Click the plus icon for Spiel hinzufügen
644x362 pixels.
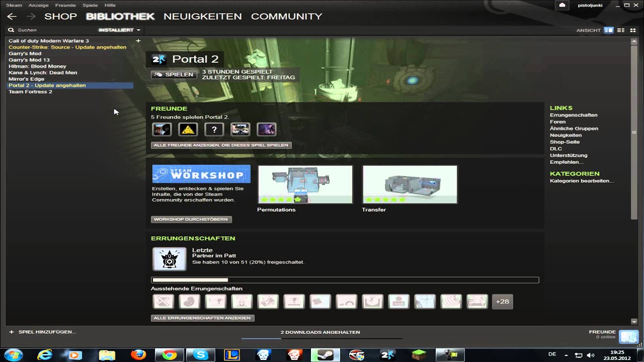click(12, 332)
